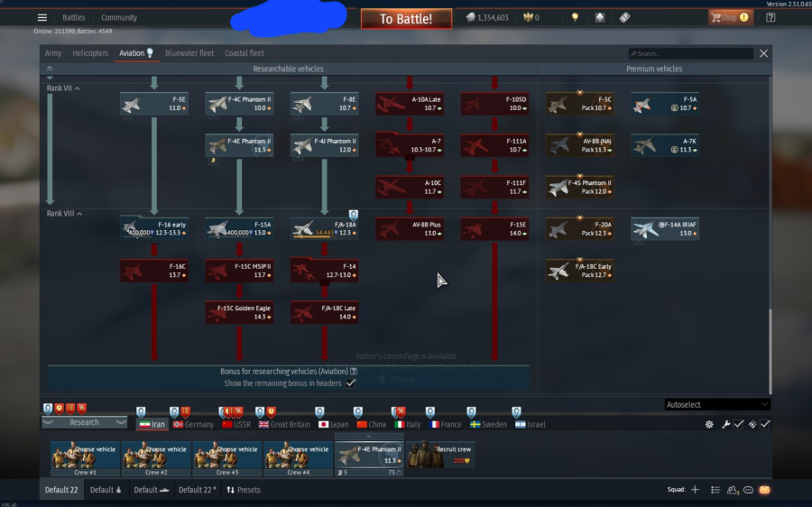812x507 pixels.
Task: Open the hamburger main menu
Action: point(42,17)
